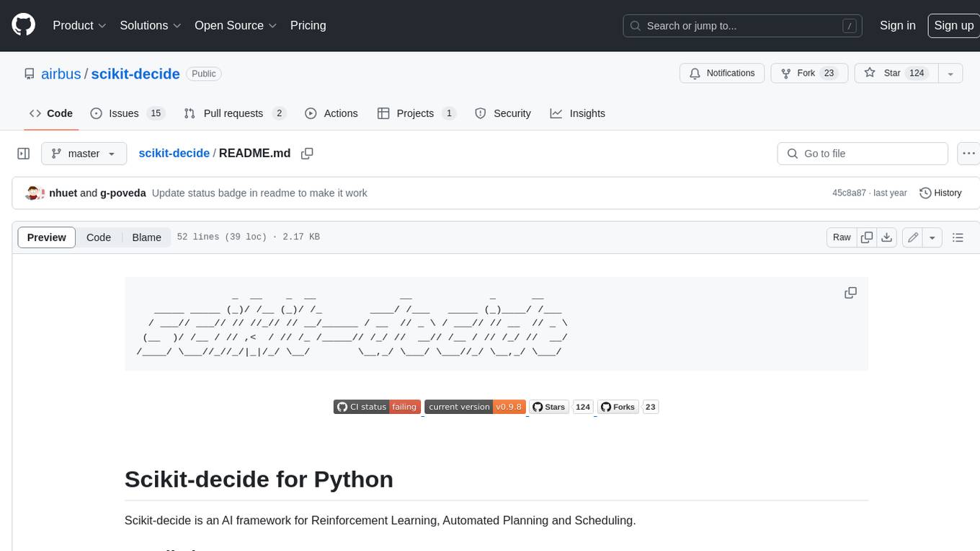Screen dimensions: 980x551
Task: Navigate to scikit-decide breadcrumb folder
Action: coord(174,154)
